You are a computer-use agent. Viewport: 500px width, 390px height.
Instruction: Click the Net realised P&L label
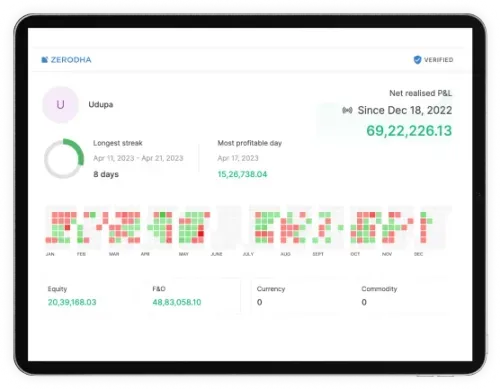tap(421, 93)
